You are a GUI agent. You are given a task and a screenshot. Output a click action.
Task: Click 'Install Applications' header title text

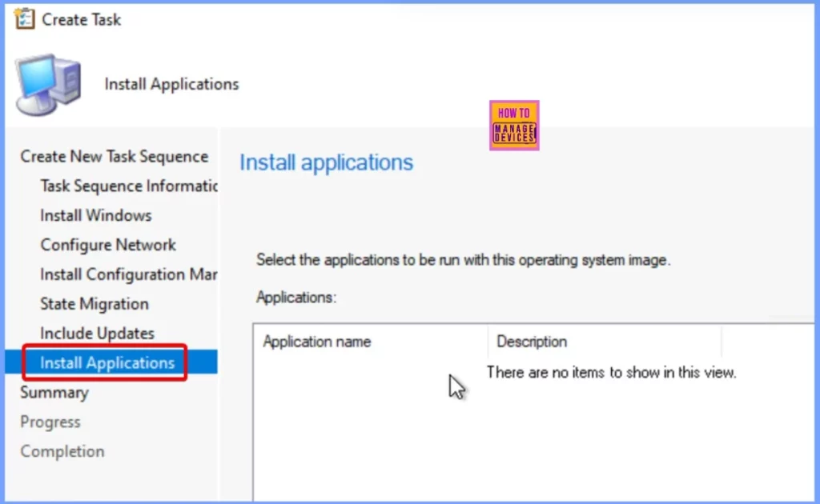[x=171, y=84]
